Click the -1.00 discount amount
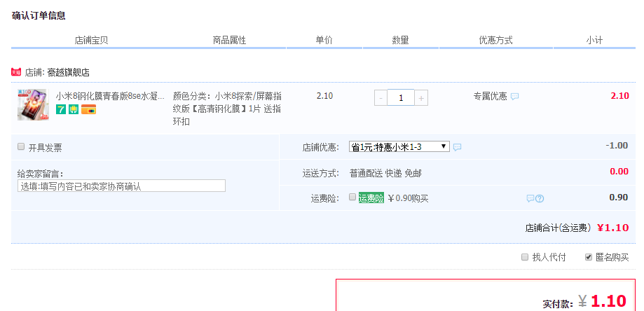 point(617,145)
